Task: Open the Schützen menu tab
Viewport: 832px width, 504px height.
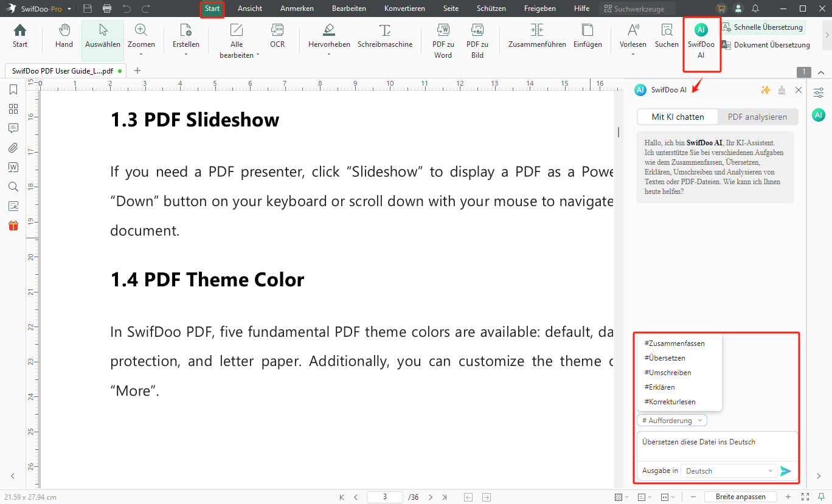Action: coord(491,9)
